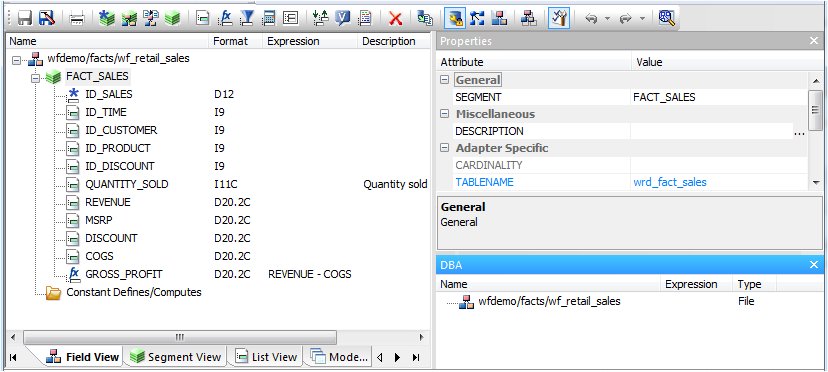Toggle the highlighted properties tools button
The image size is (828, 372).
pos(559,18)
